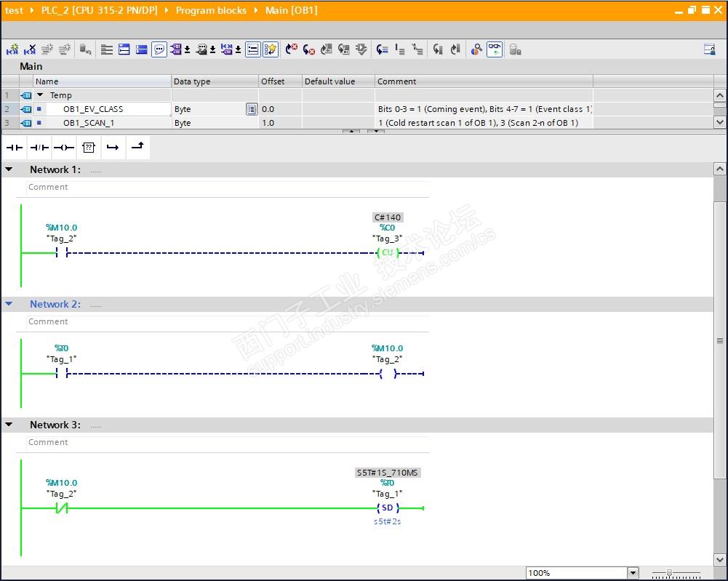Image resolution: width=728 pixels, height=581 pixels.
Task: Click the Network 3 comment field
Action: (227, 442)
